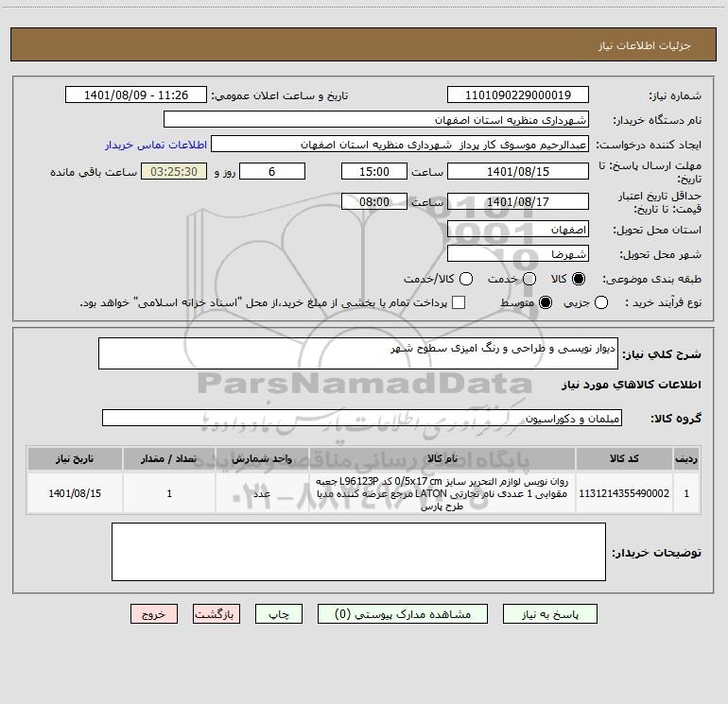Click the تاریخ نیاز column header
This screenshot has height=704, width=728.
[x=75, y=458]
